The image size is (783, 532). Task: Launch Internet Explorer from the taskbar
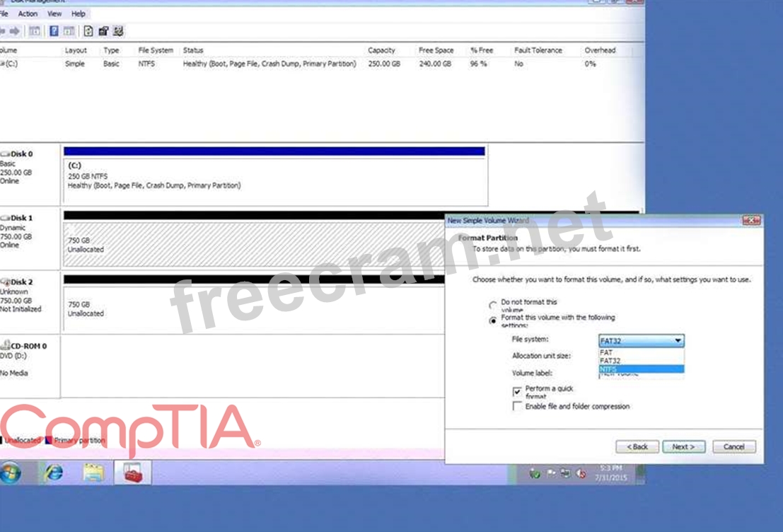pos(54,473)
